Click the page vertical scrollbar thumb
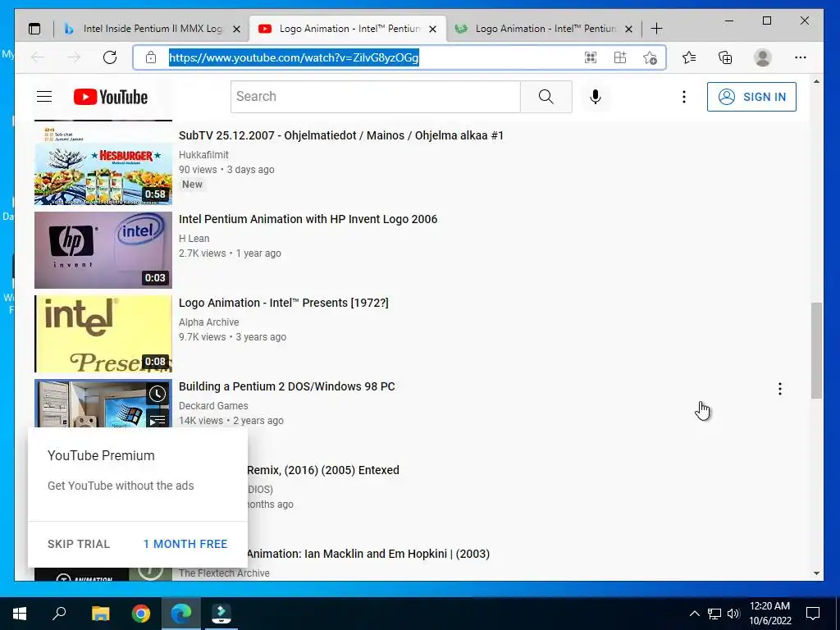The image size is (840, 630). pos(816,350)
